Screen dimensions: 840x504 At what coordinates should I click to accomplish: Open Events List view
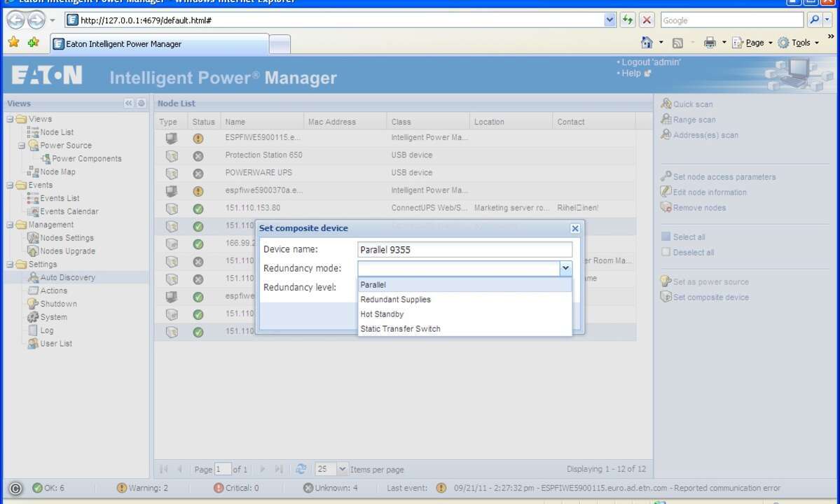point(60,198)
